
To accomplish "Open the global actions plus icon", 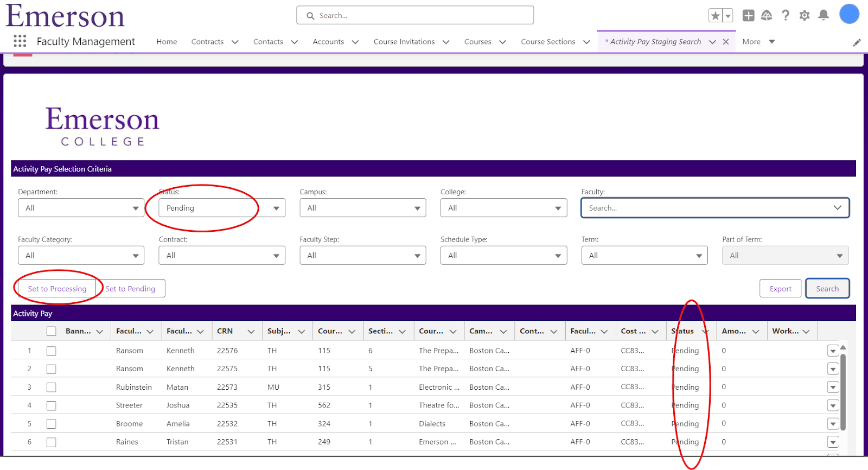I will pos(749,16).
